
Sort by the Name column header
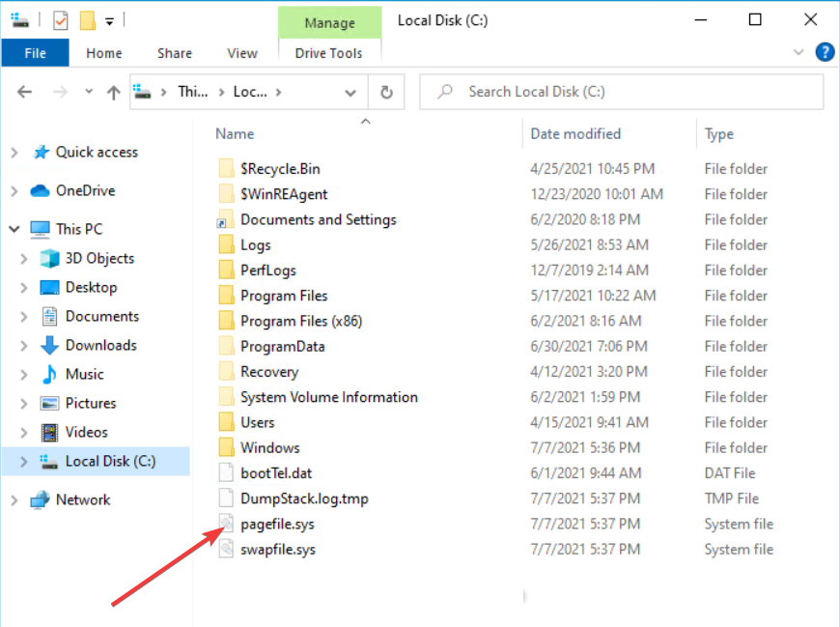[235, 134]
